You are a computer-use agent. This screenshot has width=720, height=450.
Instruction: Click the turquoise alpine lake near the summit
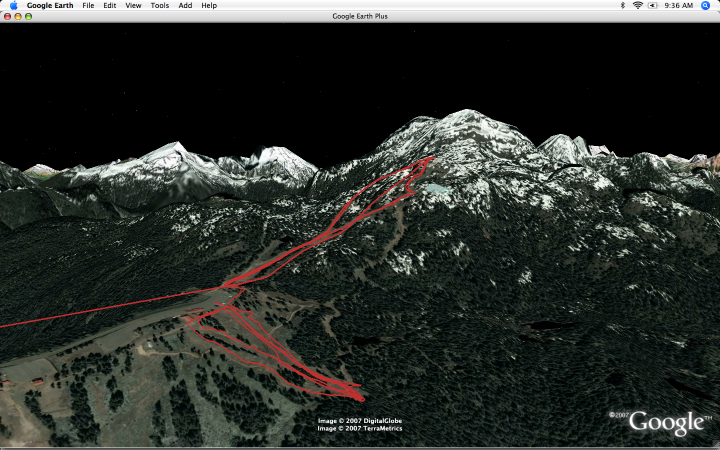click(435, 188)
